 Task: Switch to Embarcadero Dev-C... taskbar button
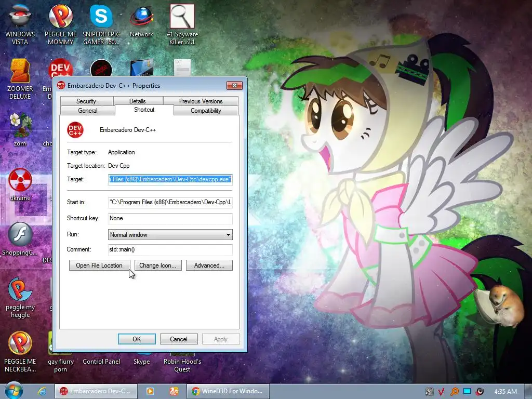tap(96, 391)
